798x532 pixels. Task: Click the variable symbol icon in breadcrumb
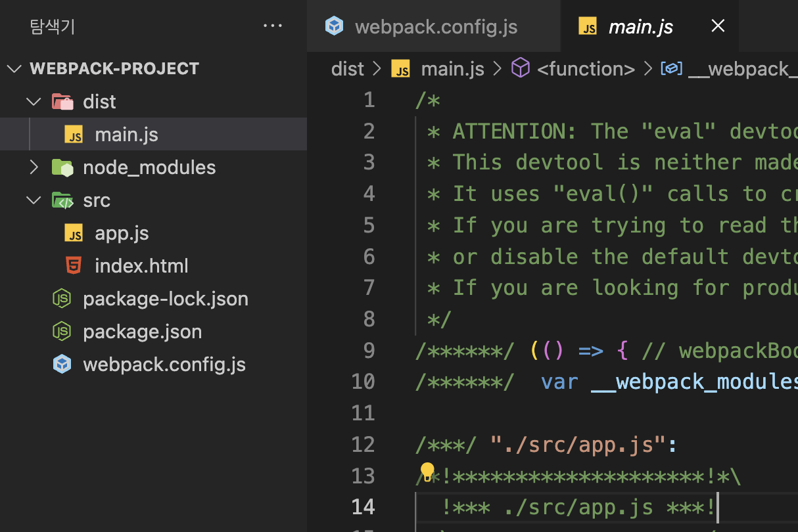pos(671,68)
